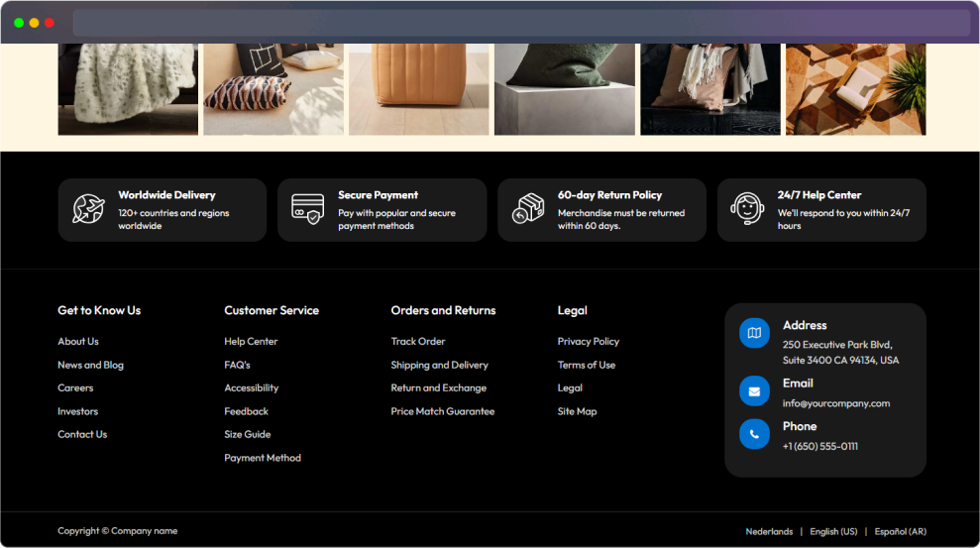980x548 pixels.
Task: Open Price Match Guarantee link
Action: [x=443, y=411]
